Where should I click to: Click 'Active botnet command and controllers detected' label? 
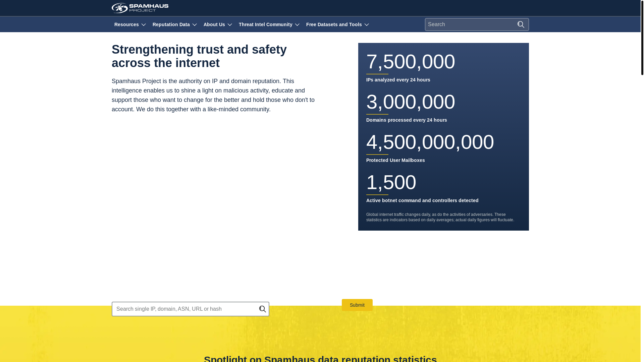point(422,200)
